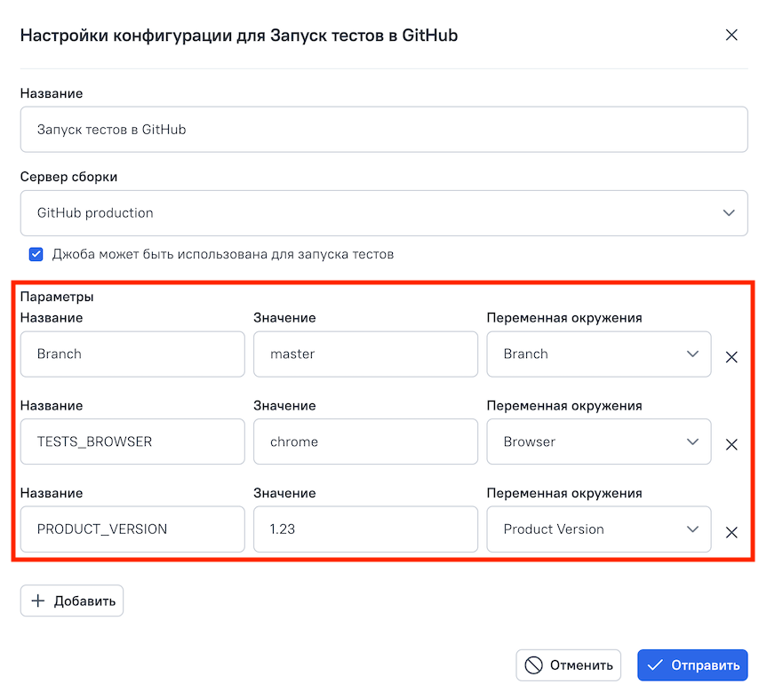Focus the configuration Название field at top
Image resolution: width=767 pixels, height=700 pixels.
pos(384,130)
